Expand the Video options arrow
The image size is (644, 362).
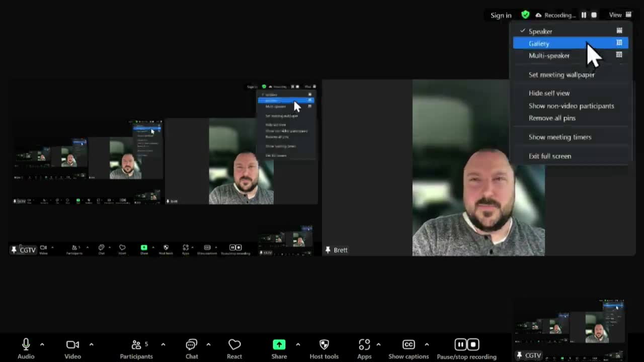pyautogui.click(x=91, y=344)
